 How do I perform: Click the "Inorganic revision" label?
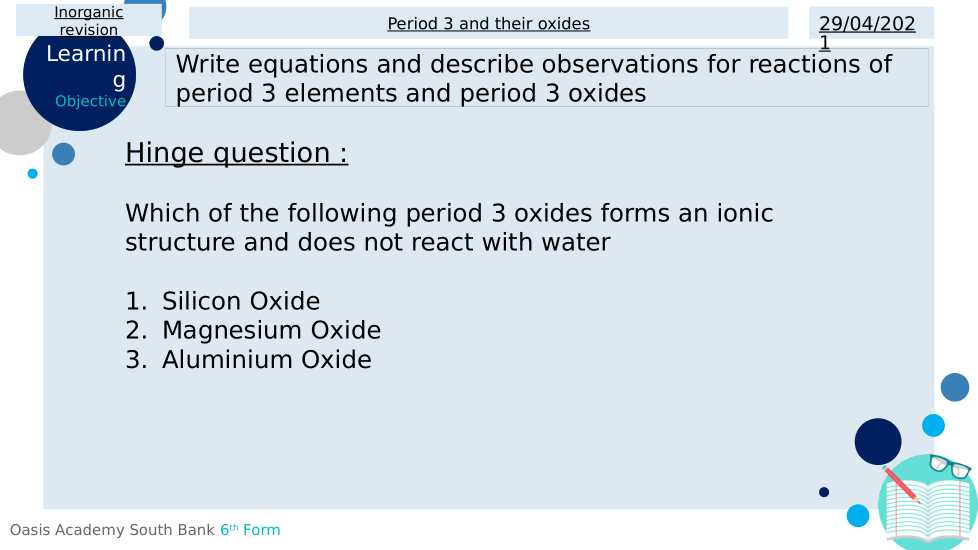coord(89,21)
